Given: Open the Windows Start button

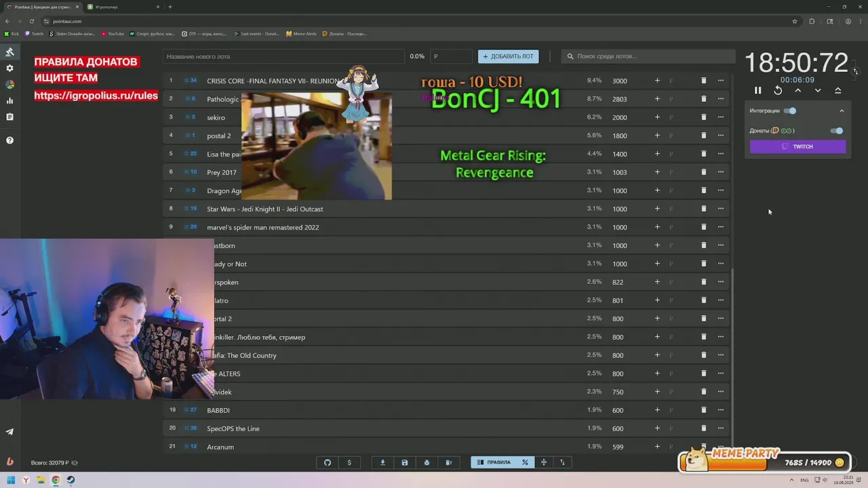Looking at the screenshot, I should coord(11,481).
